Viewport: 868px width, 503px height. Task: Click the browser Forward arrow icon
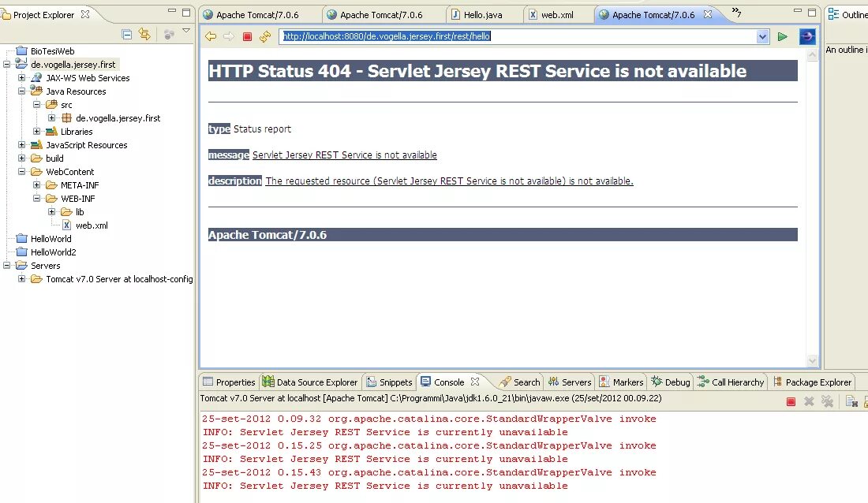(229, 36)
